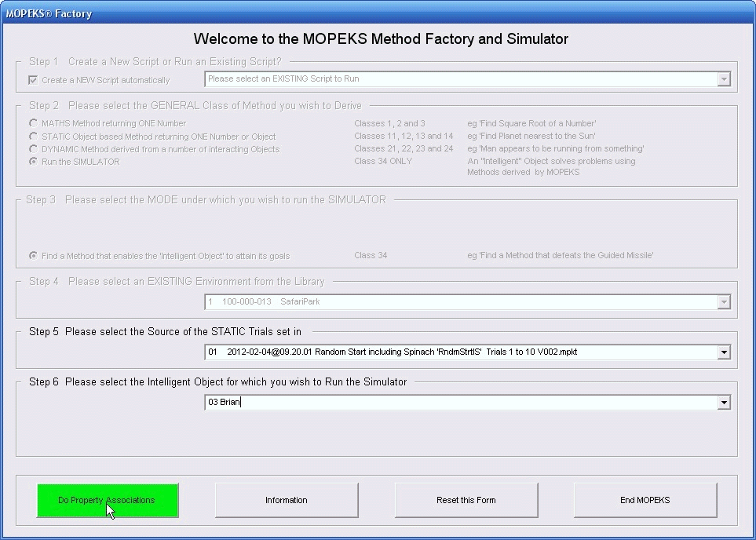756x540 pixels.
Task: Click 'eg Find Square Root of a Number'
Action: coord(531,123)
